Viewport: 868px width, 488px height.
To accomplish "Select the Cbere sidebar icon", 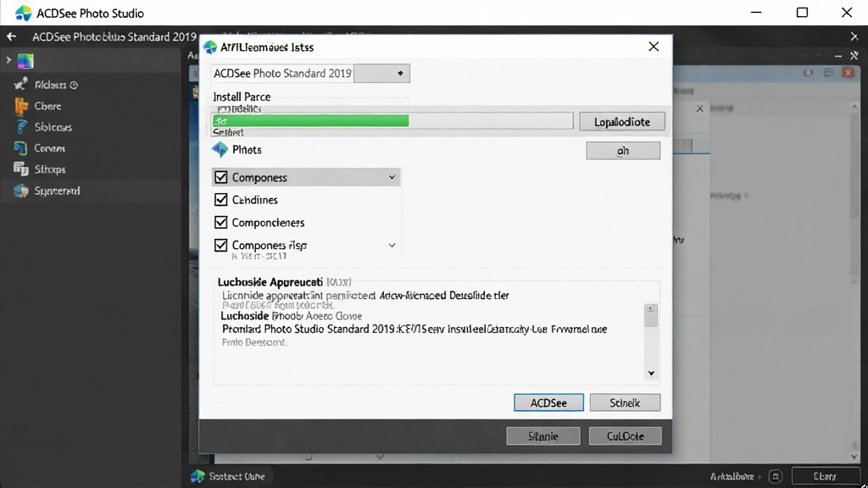I will click(x=21, y=106).
